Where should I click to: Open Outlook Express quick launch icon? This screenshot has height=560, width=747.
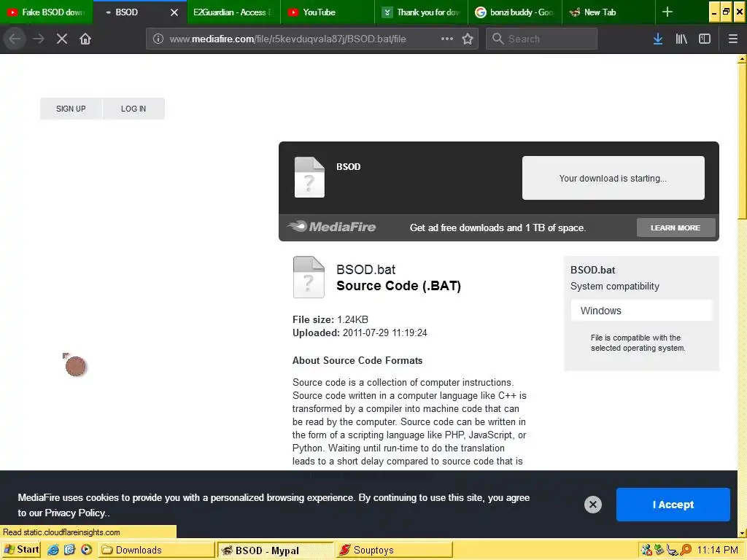click(69, 550)
